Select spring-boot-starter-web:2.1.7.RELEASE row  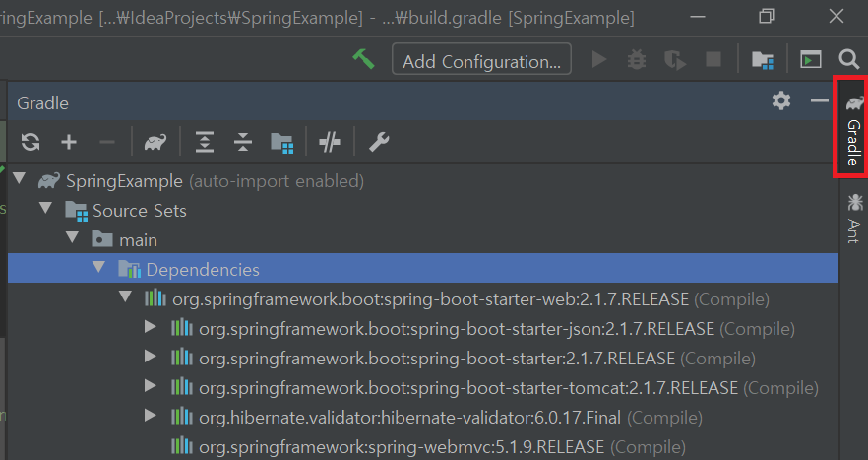click(x=423, y=298)
